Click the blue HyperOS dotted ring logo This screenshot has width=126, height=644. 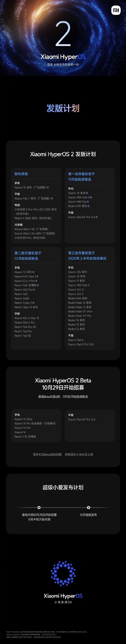[63, 574]
